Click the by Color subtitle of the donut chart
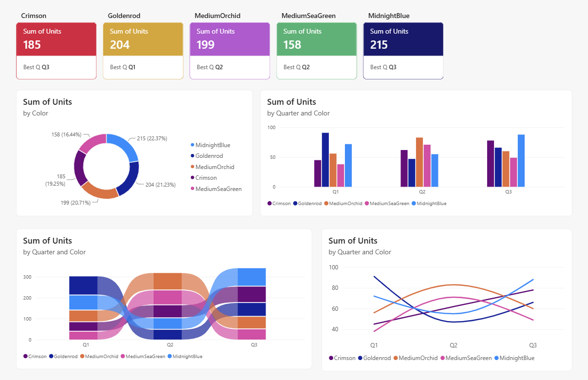This screenshot has height=380, width=588. (x=36, y=113)
